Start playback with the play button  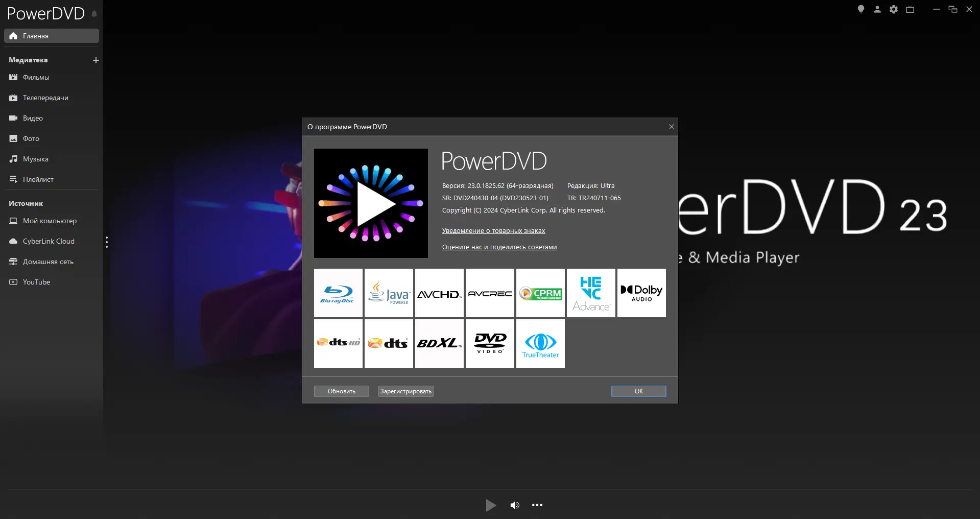(491, 505)
